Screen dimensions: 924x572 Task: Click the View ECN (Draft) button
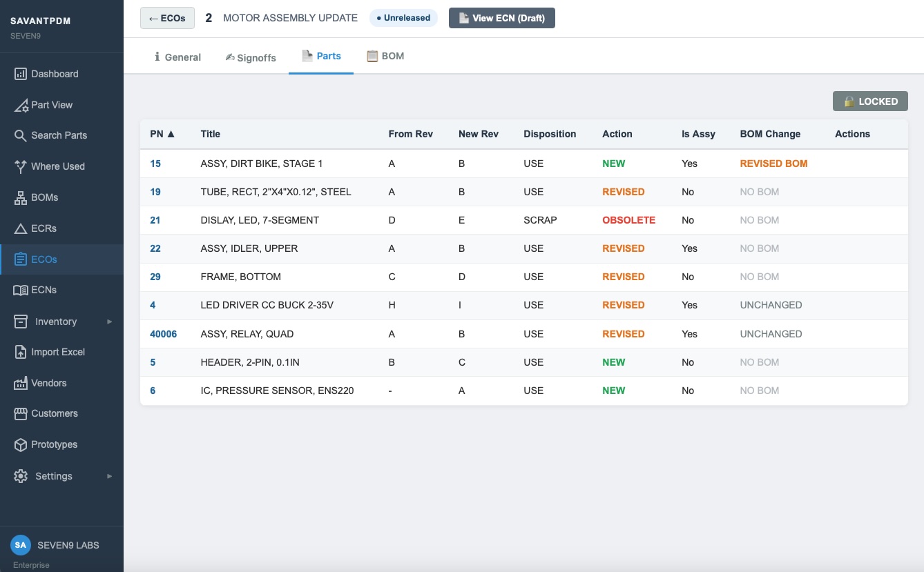[501, 18]
